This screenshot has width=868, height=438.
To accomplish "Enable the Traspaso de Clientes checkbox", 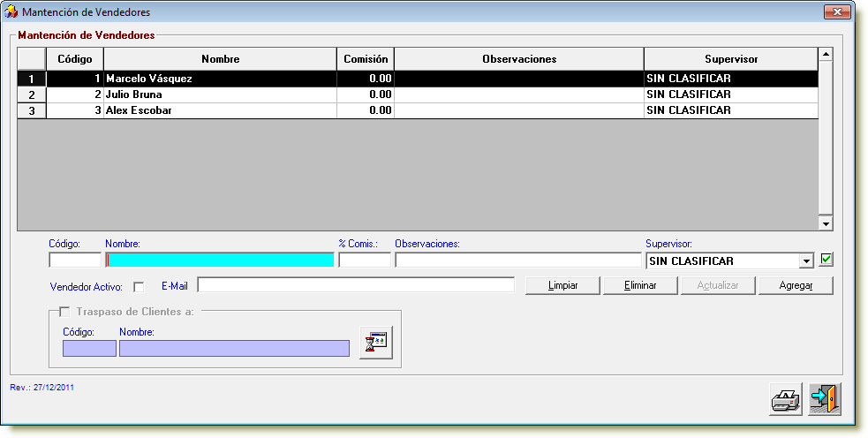I will point(64,312).
